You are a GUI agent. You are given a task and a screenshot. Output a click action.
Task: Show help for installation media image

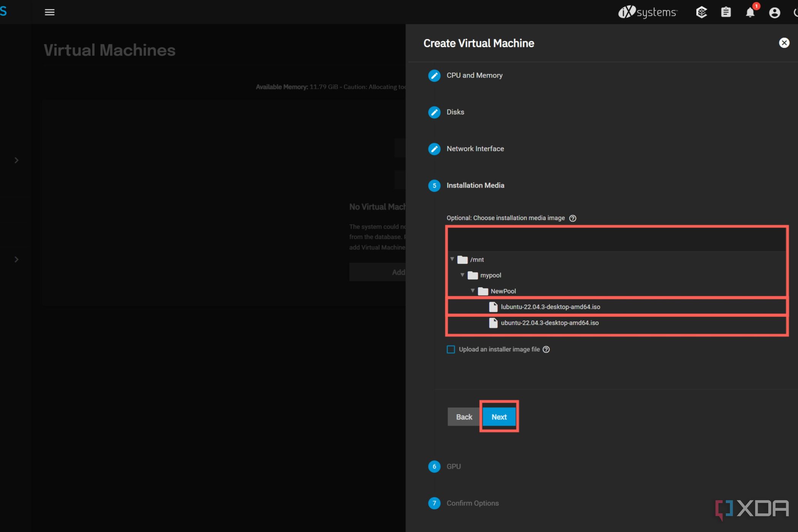tap(573, 218)
